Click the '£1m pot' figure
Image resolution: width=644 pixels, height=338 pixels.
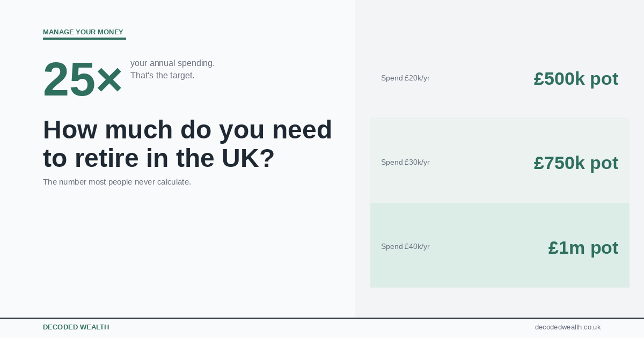coord(583,248)
